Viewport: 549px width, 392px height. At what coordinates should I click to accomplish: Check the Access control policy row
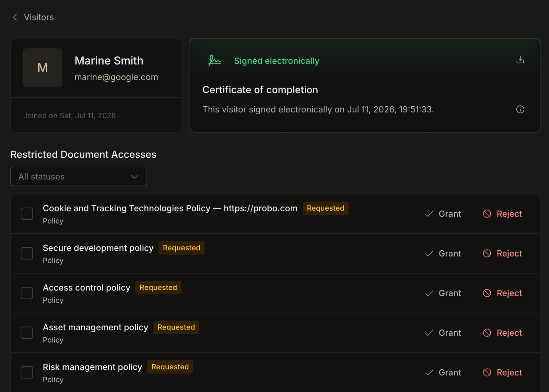pyautogui.click(x=27, y=293)
